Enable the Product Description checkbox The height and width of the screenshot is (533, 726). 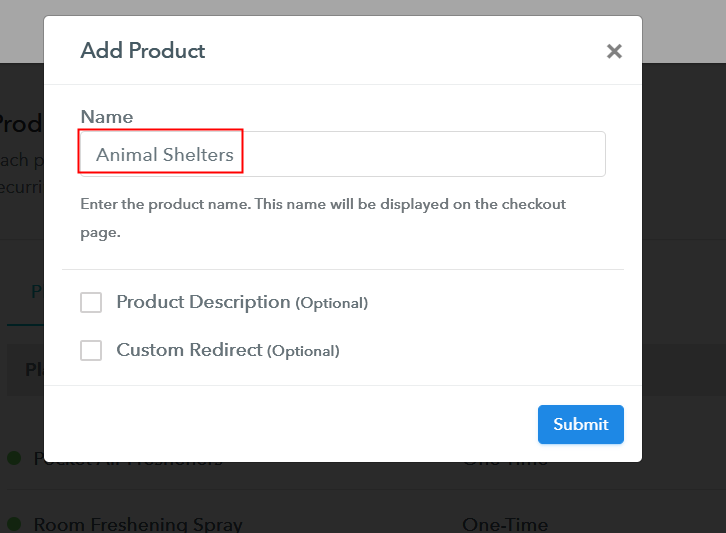pos(91,302)
